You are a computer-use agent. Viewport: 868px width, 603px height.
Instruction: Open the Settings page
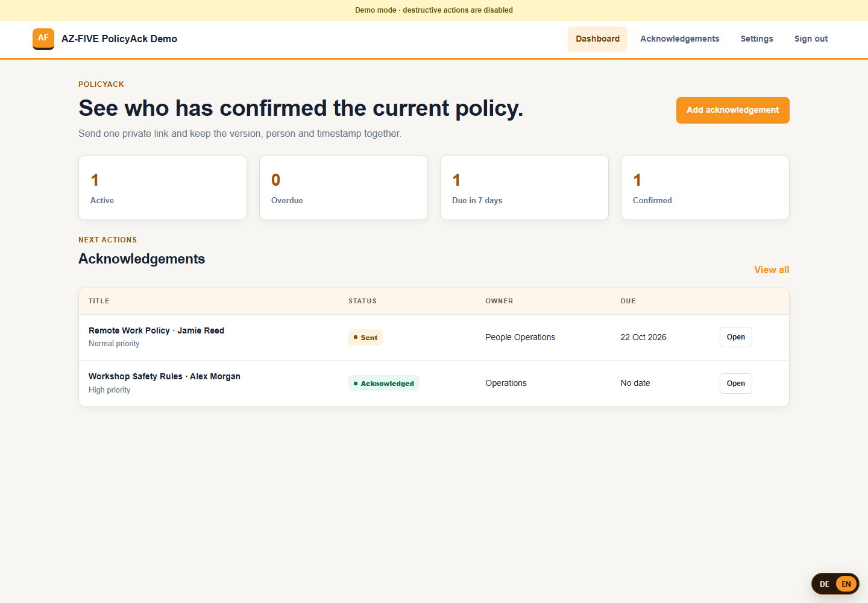tap(757, 39)
